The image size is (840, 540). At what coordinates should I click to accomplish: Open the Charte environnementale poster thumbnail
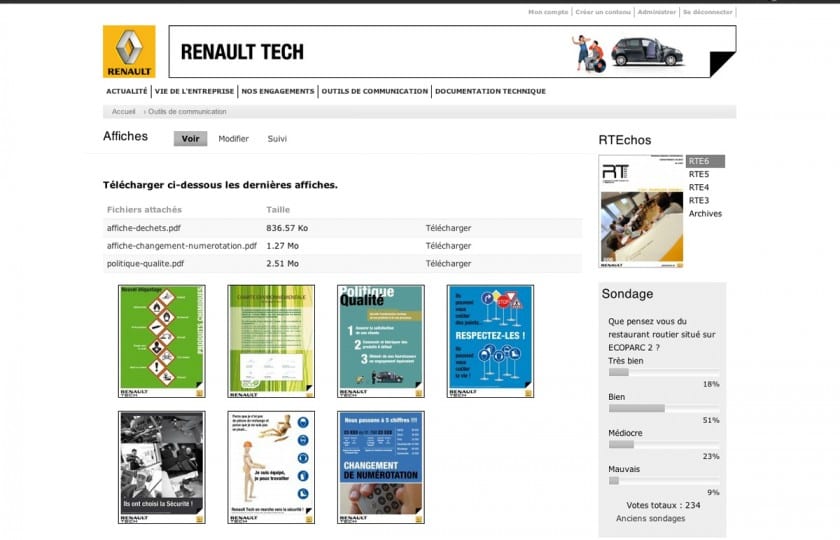271,341
